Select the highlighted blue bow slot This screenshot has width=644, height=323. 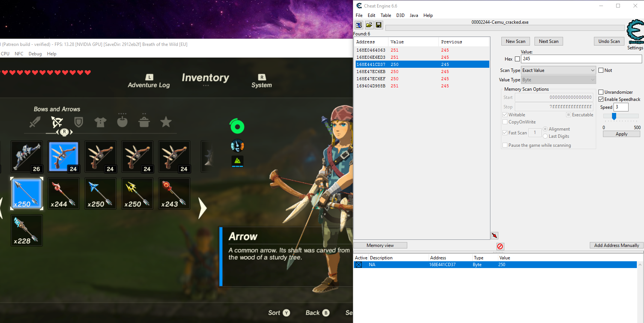pyautogui.click(x=64, y=157)
